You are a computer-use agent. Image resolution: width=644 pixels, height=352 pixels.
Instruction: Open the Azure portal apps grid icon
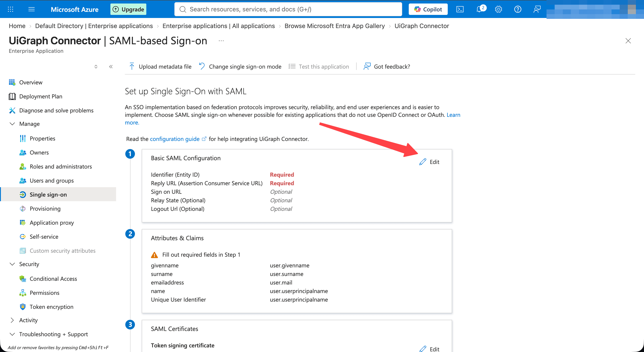tap(11, 9)
